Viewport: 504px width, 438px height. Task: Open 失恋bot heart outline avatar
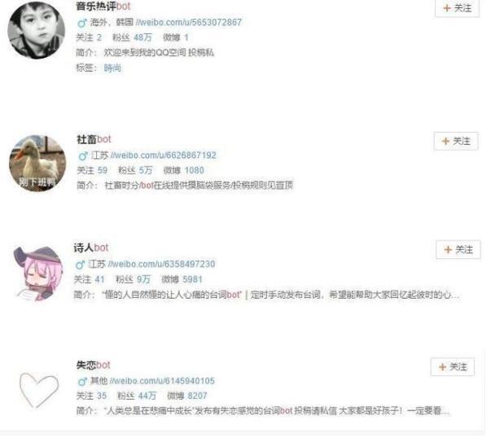pos(39,390)
